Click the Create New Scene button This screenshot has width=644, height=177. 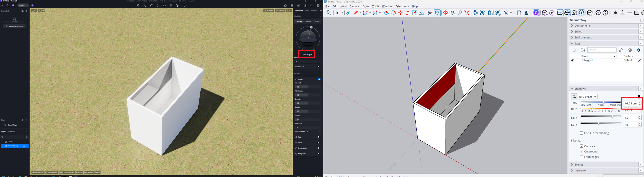pos(14,26)
